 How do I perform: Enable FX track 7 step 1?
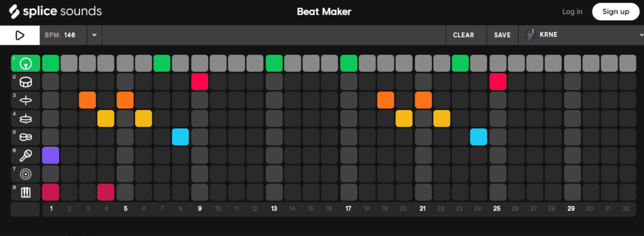coord(51,174)
